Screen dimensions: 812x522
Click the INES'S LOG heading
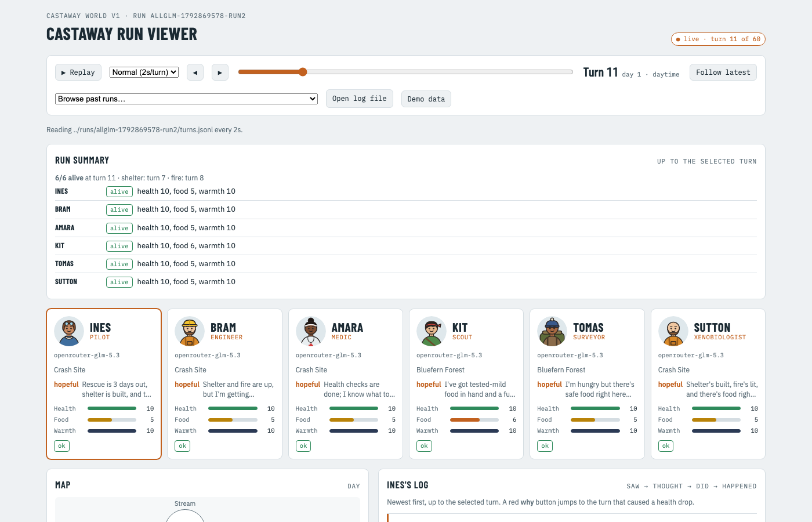[408, 485]
